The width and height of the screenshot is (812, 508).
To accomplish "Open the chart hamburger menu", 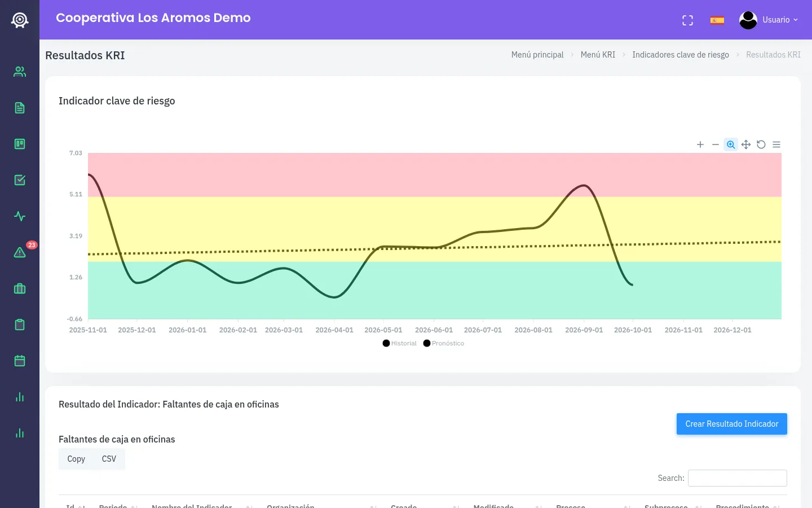I will (776, 144).
